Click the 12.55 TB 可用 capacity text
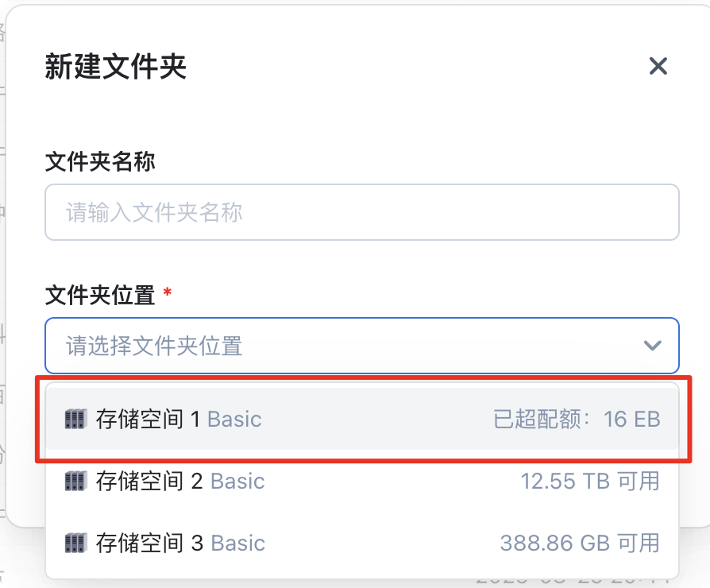This screenshot has width=710, height=588. (x=590, y=481)
